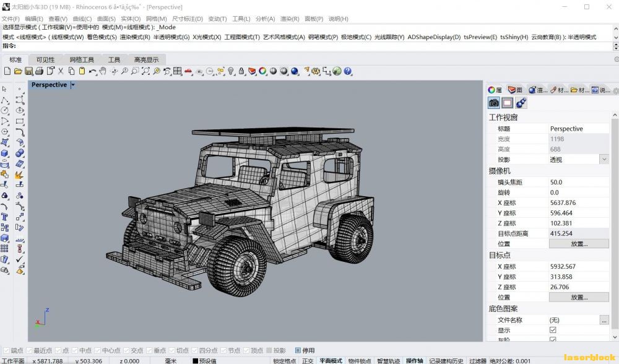Open a file using the folder icon
This screenshot has height=364, width=619.
[18, 71]
